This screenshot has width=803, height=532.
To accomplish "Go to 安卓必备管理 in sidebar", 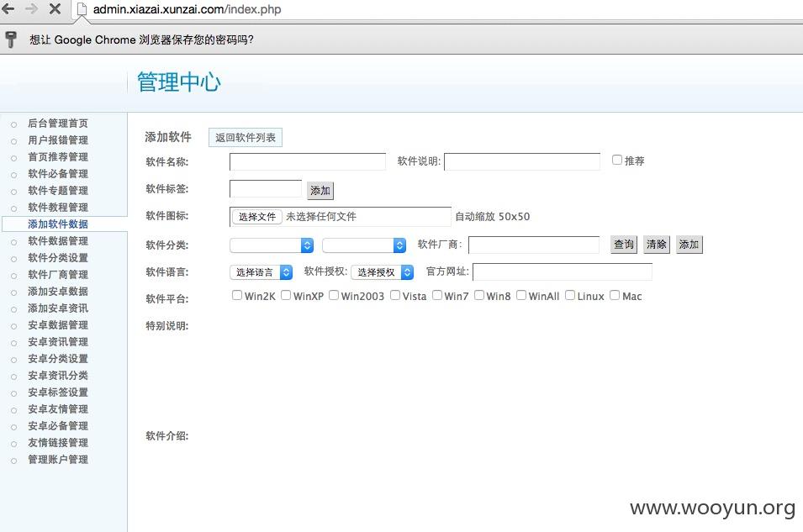I will 58,425.
